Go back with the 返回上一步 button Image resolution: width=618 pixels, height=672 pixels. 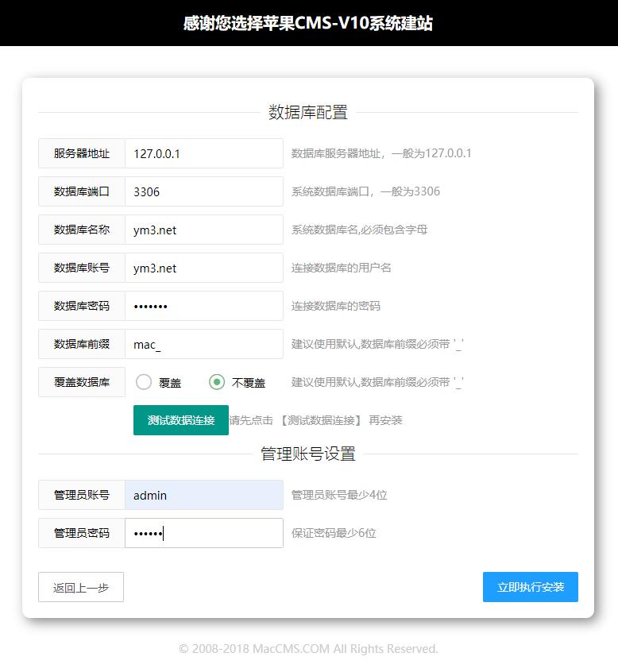click(81, 588)
